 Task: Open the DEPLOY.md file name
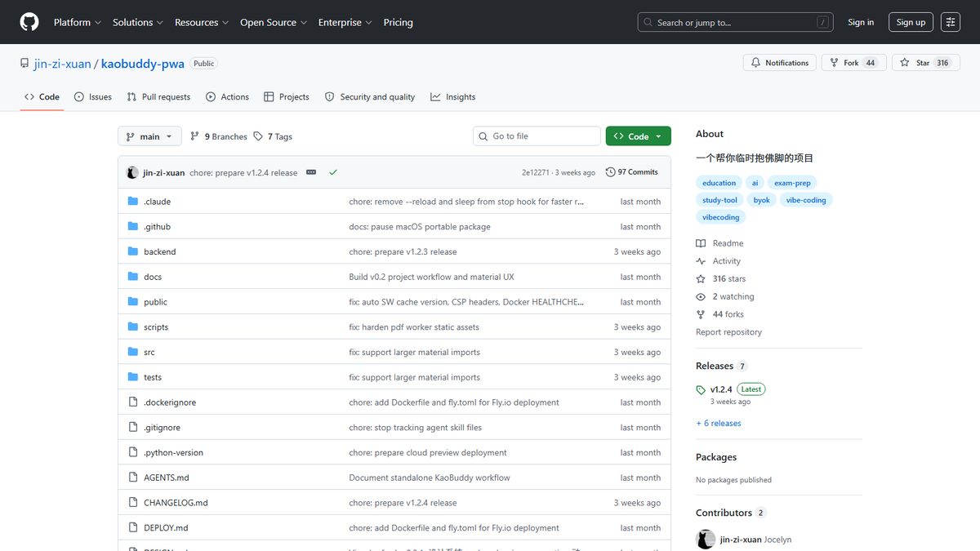pyautogui.click(x=166, y=528)
